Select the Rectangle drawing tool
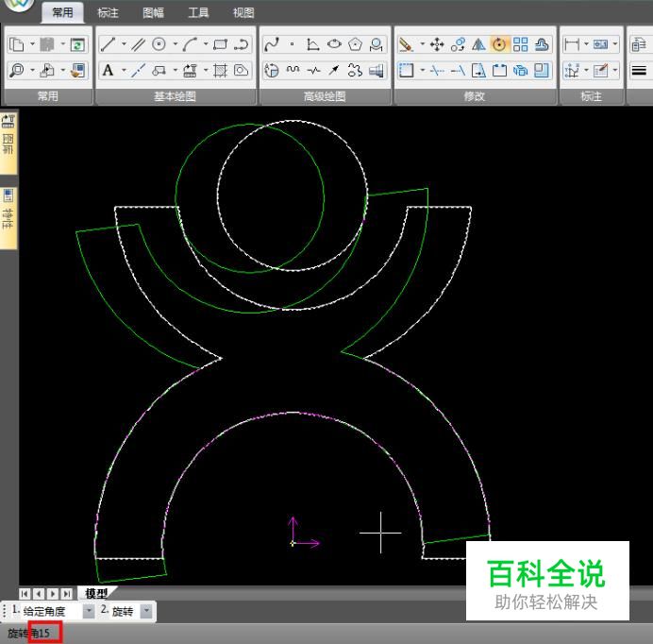This screenshot has width=653, height=644. [x=220, y=44]
